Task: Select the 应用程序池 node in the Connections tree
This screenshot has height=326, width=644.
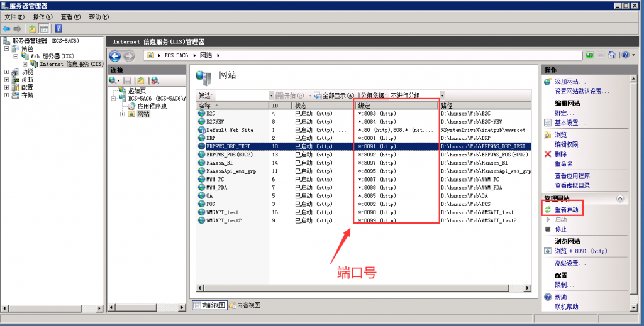Action: (152, 106)
